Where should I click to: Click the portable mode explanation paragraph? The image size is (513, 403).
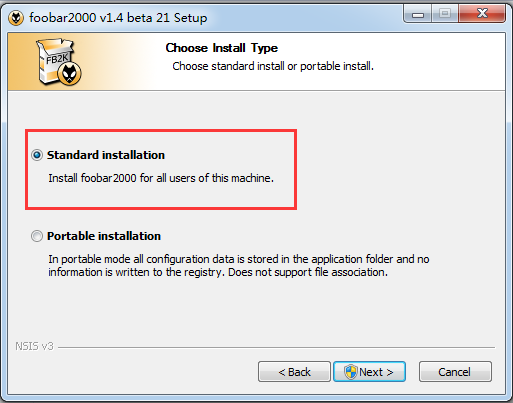click(x=239, y=266)
